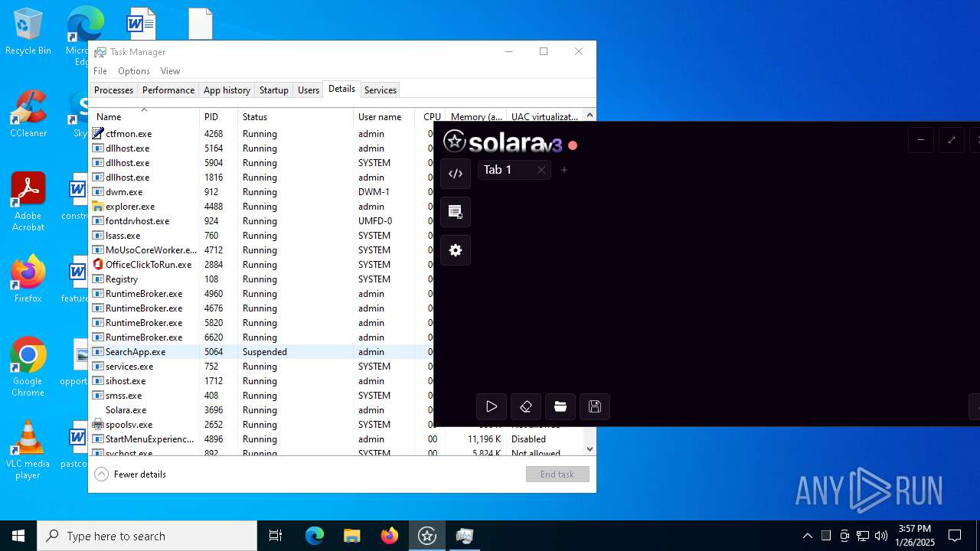980x551 pixels.
Task: Click the Solara star logo
Action: [455, 141]
